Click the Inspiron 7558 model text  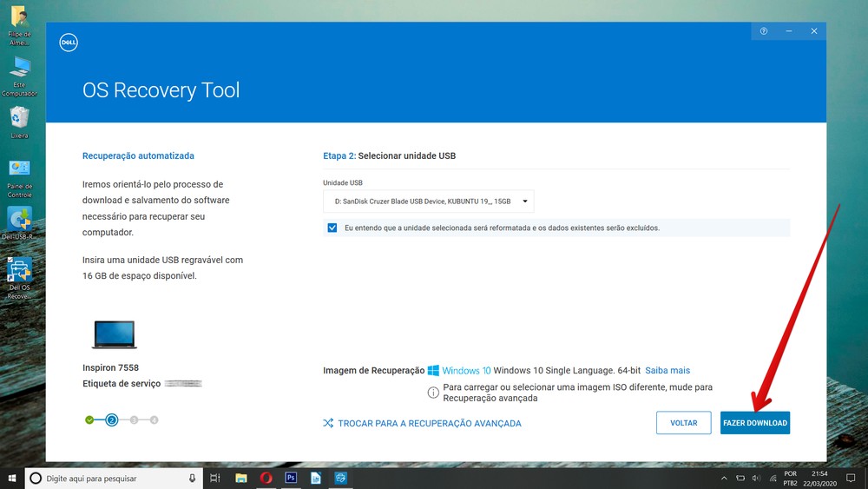coord(111,367)
